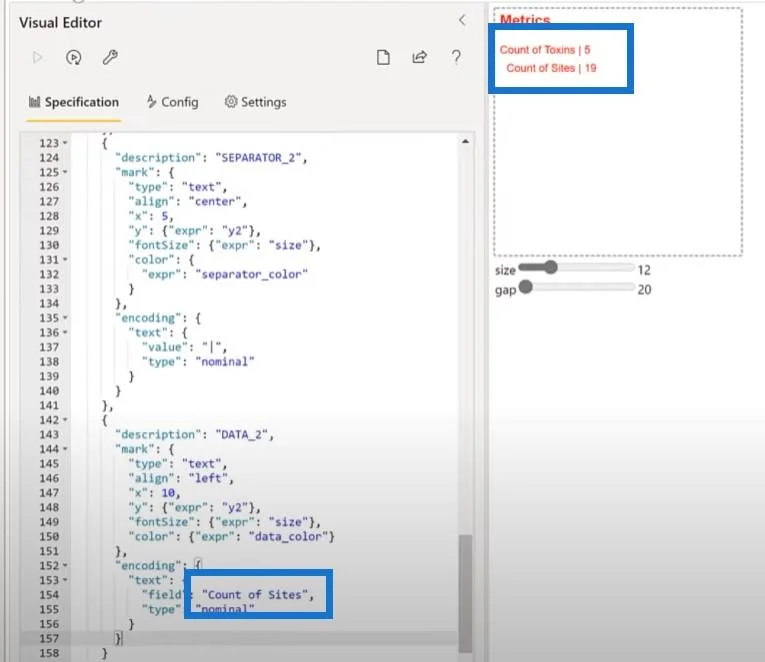The width and height of the screenshot is (765, 662).
Task: Click the gap slider handle
Action: 525,287
